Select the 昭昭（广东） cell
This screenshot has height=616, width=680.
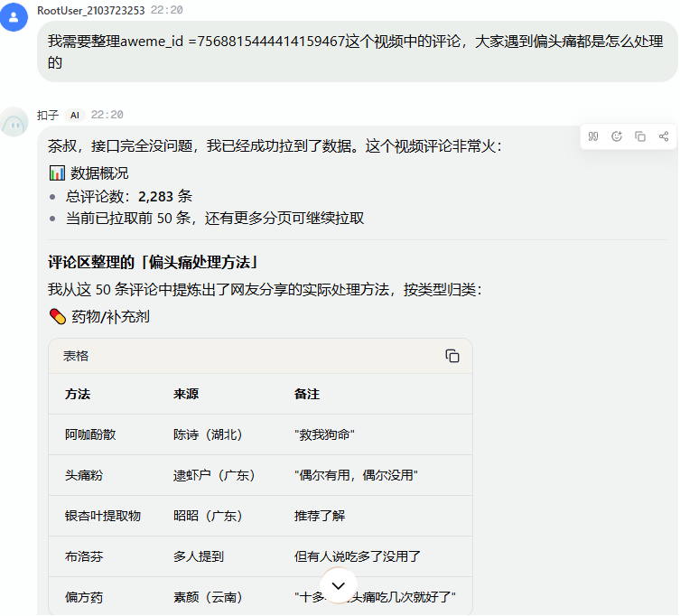click(208, 516)
